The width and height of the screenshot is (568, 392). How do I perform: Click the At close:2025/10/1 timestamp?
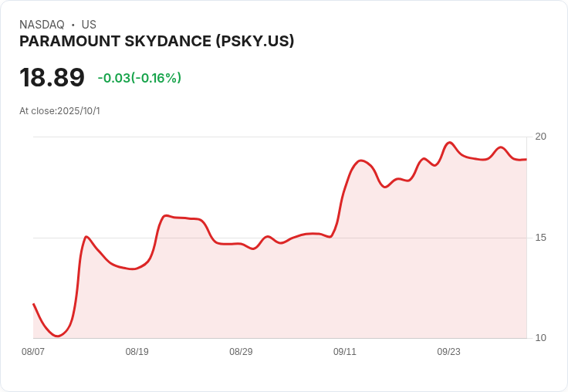(59, 111)
